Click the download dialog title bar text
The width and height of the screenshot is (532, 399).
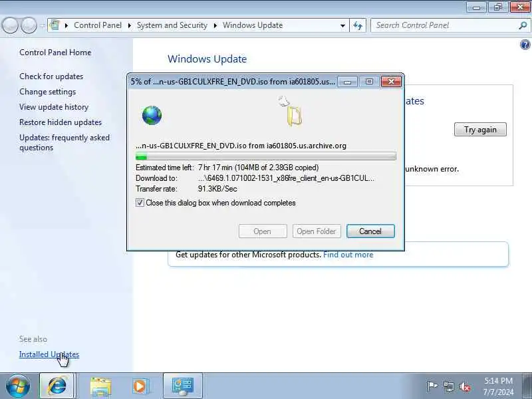coord(233,82)
